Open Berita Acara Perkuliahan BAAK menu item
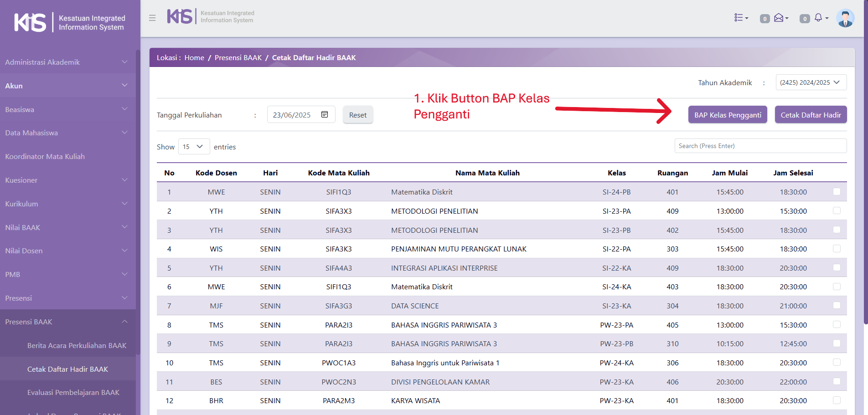Viewport: 868px width, 415px height. click(x=77, y=345)
